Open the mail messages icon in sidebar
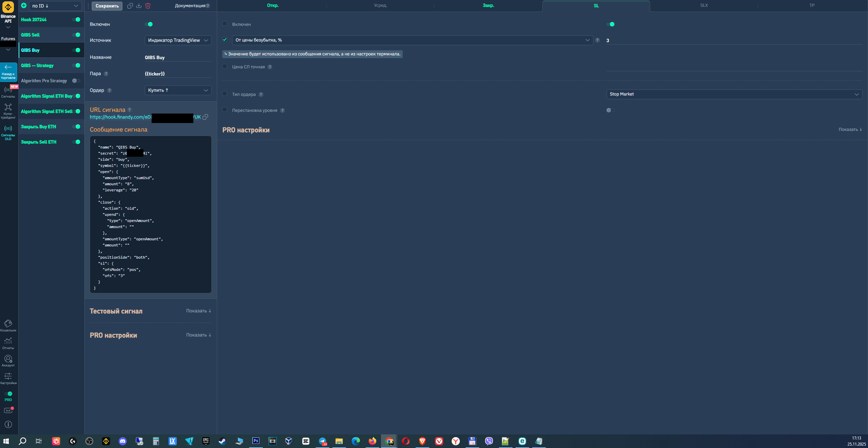The height and width of the screenshot is (448, 868). pos(8,410)
